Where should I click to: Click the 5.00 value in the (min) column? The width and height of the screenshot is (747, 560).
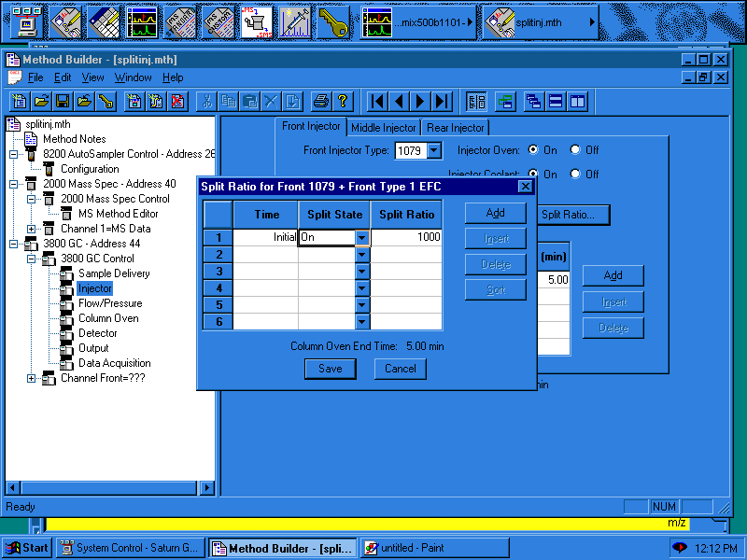pos(554,279)
